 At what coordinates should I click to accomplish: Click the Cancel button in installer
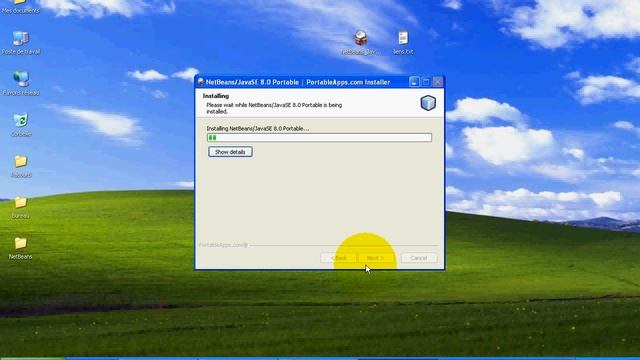pyautogui.click(x=419, y=258)
